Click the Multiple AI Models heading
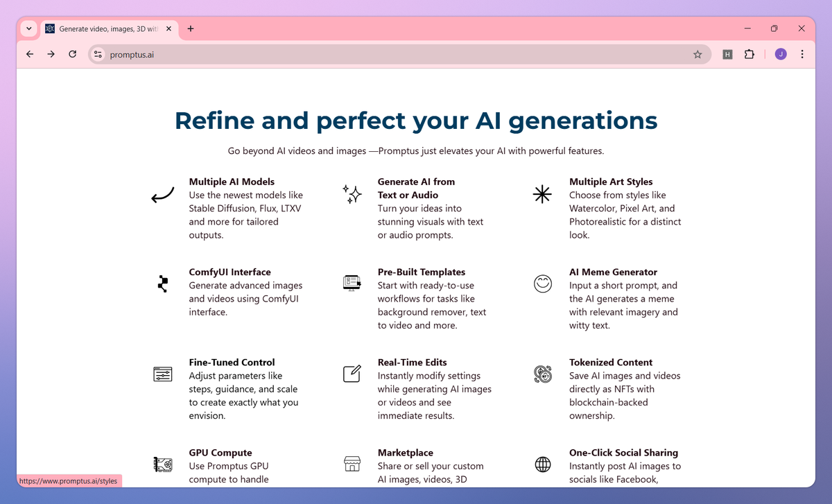832x504 pixels. pos(232,182)
